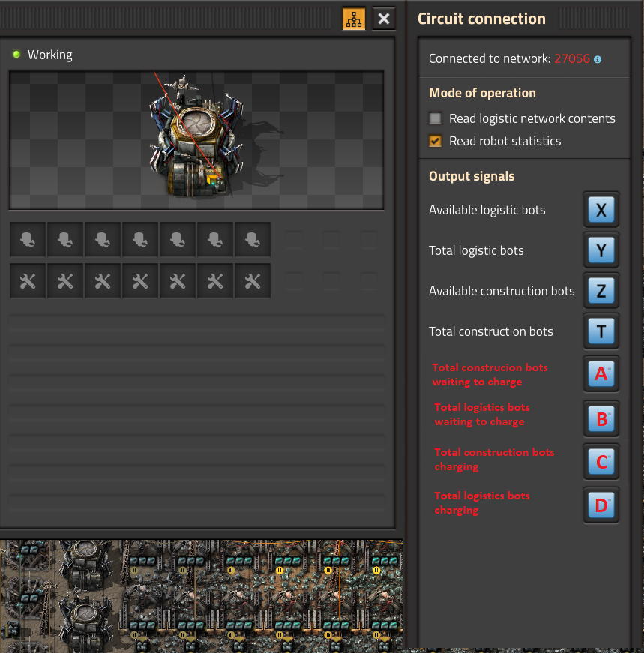This screenshot has height=653, width=644.
Task: Click the fourth robot slot
Action: (140, 239)
